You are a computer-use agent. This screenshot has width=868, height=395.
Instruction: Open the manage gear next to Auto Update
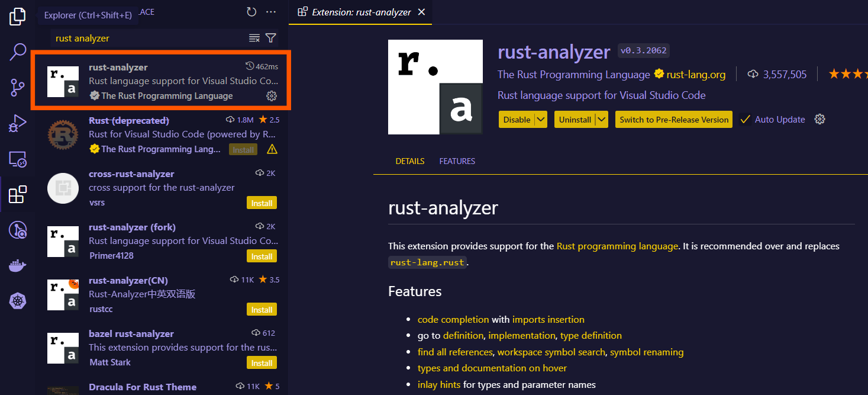[x=819, y=119]
